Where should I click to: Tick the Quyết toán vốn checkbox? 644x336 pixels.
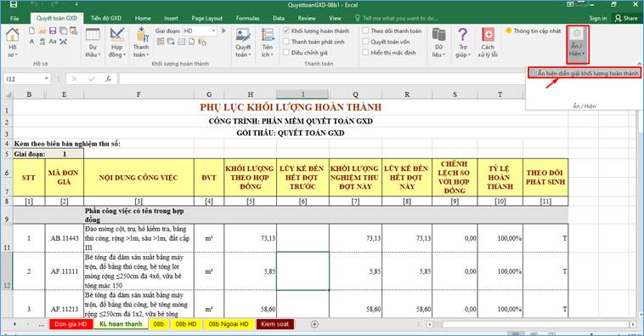365,42
